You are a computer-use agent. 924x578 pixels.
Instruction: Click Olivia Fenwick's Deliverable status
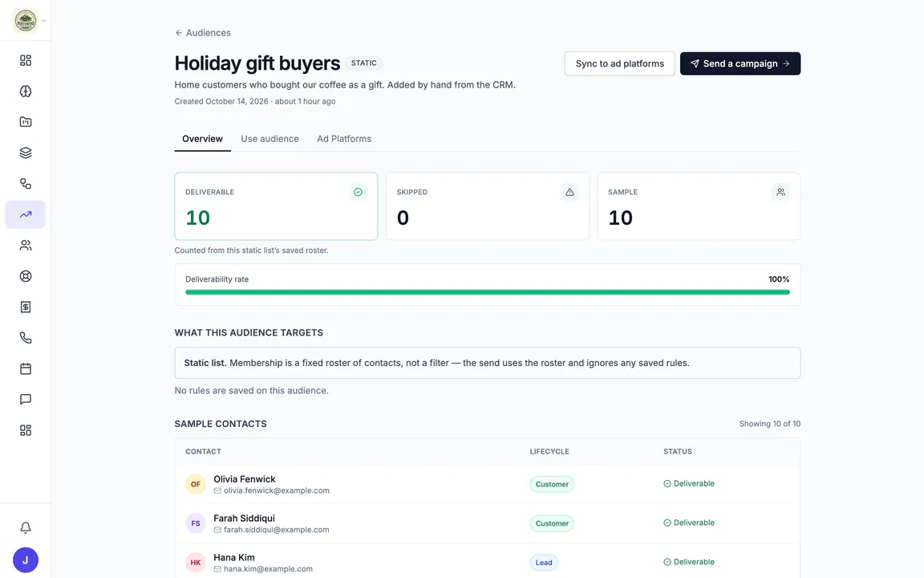coord(689,483)
